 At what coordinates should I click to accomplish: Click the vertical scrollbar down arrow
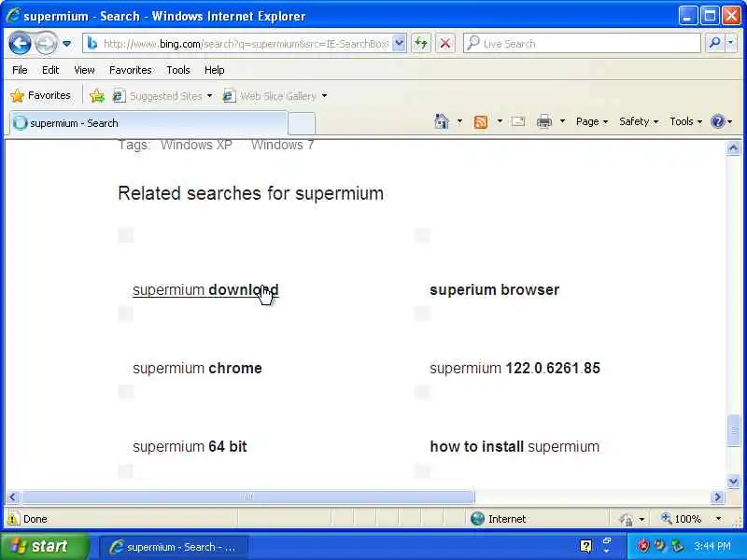[x=733, y=482]
